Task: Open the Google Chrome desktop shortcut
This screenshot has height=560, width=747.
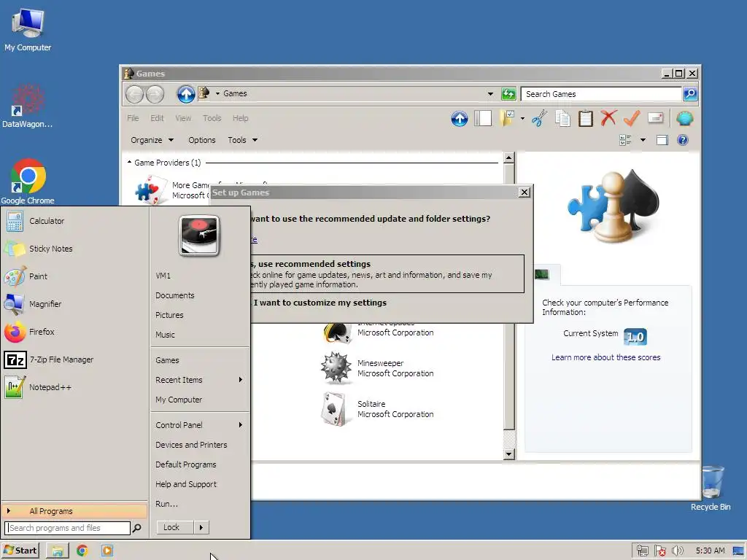Action: 28,182
